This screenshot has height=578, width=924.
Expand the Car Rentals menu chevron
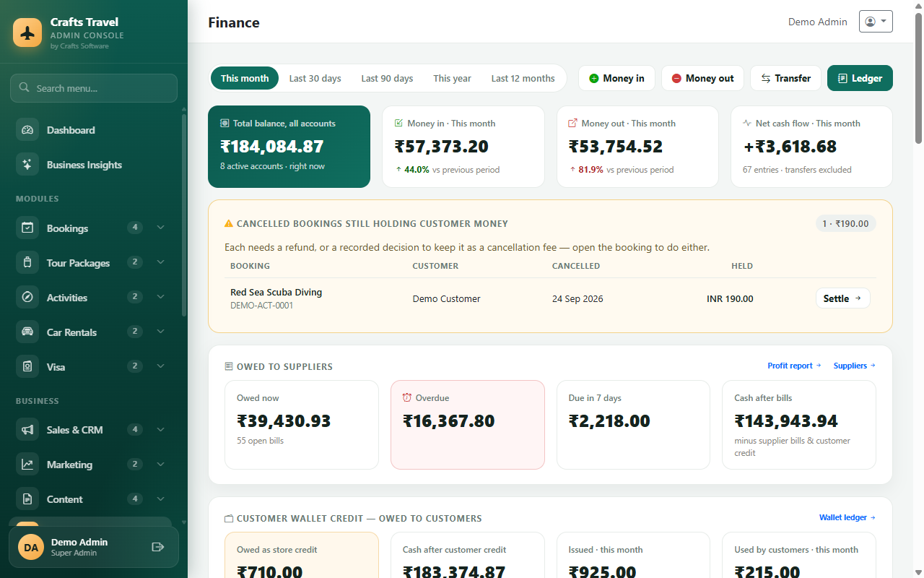(x=160, y=332)
